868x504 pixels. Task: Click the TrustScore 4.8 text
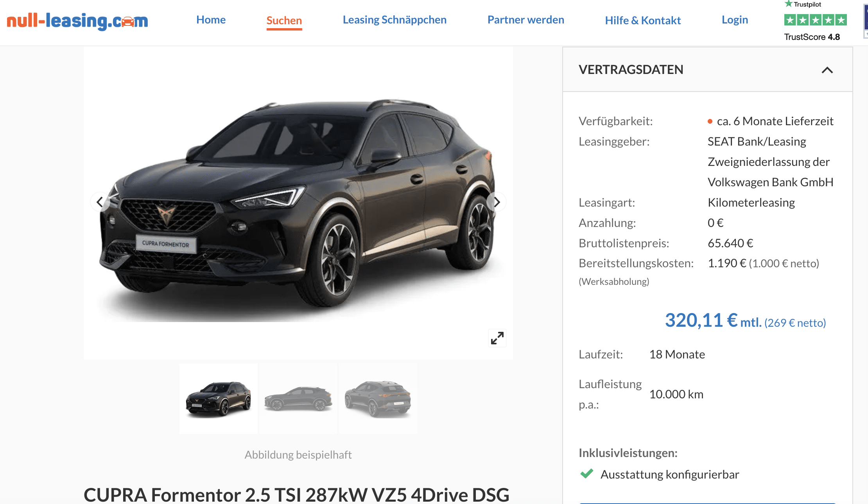click(x=812, y=37)
